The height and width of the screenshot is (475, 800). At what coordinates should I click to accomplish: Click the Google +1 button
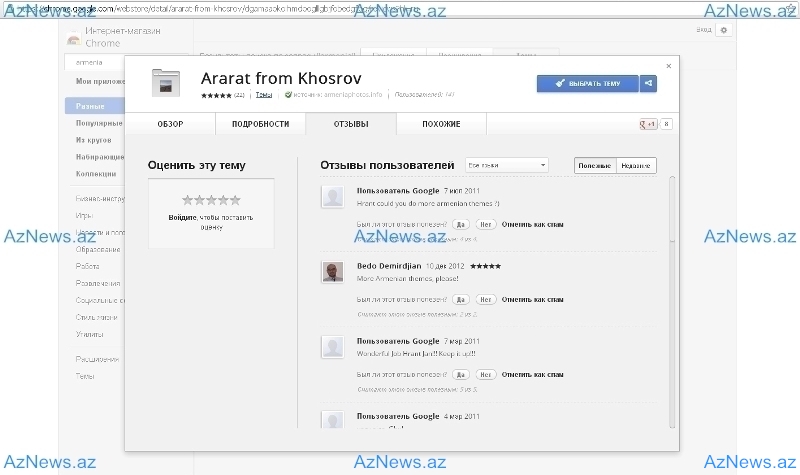coord(648,124)
